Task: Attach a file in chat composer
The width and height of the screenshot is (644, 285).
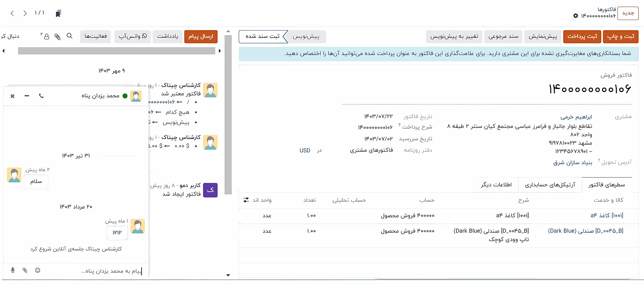Action: click(25, 270)
